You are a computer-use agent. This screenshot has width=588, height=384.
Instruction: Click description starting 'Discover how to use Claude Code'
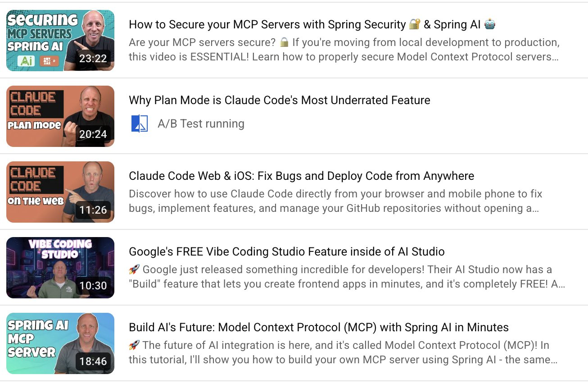tap(335, 201)
